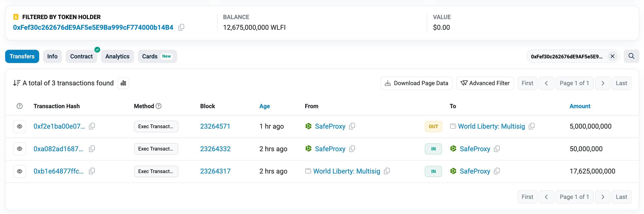Click help icon beside Transaction Hash header
The width and height of the screenshot is (644, 214).
coord(20,106)
